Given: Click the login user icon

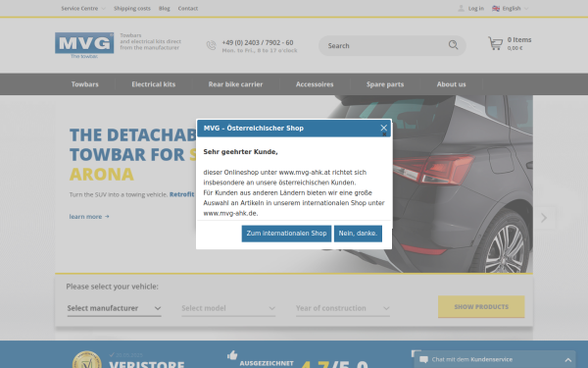Looking at the screenshot, I should tap(461, 8).
